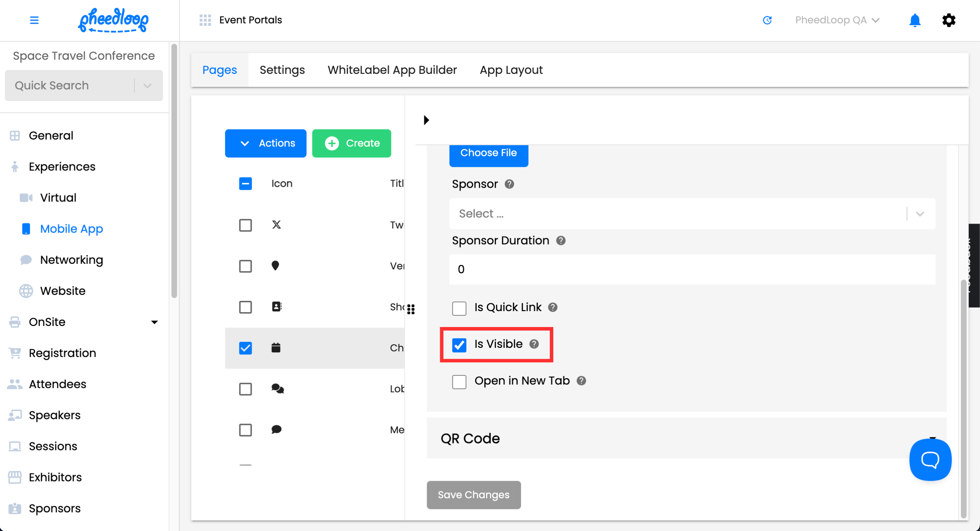The image size is (980, 531).
Task: Click the Save Changes button
Action: pos(474,495)
